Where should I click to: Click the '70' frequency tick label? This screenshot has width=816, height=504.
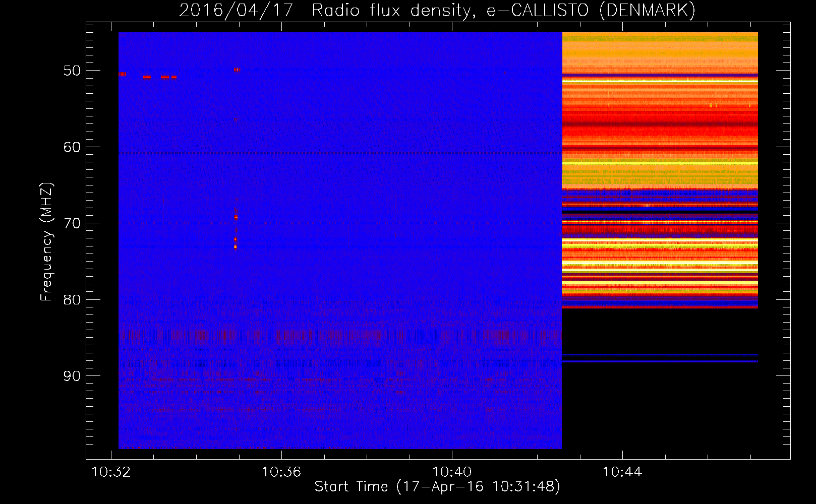72,223
